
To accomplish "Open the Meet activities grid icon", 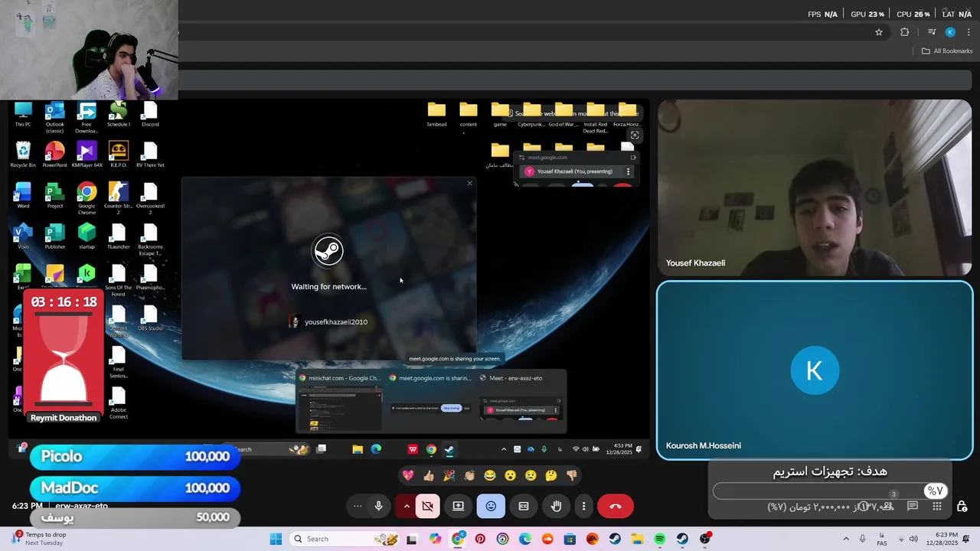I will click(937, 506).
